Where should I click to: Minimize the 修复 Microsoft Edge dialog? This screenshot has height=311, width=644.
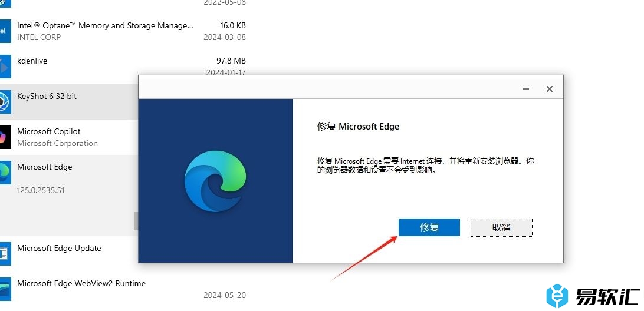coord(526,88)
